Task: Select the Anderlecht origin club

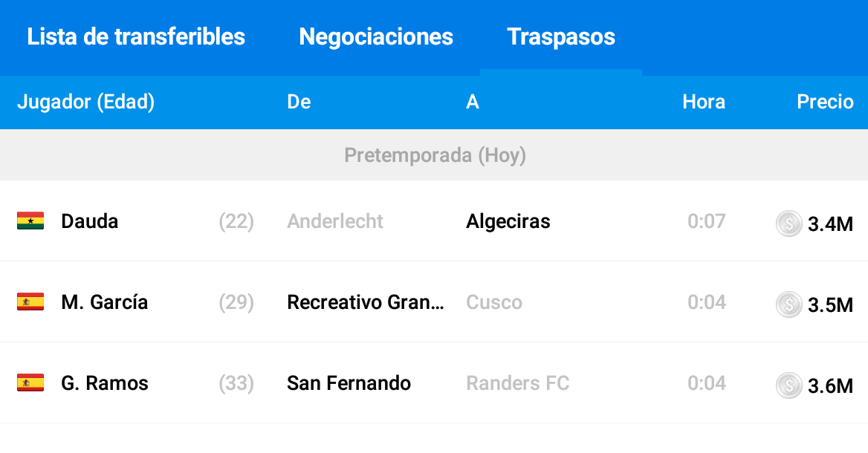Action: point(335,221)
